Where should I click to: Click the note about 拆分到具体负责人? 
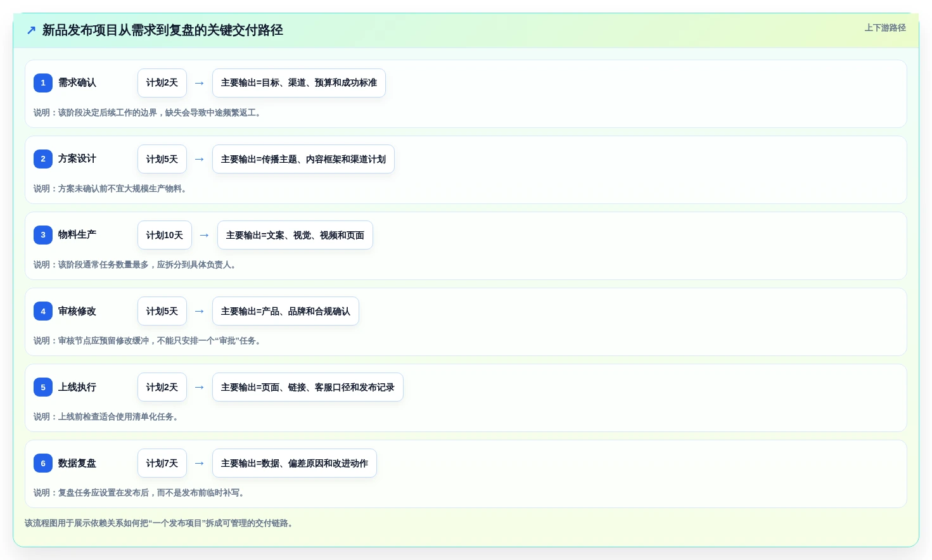[136, 265]
